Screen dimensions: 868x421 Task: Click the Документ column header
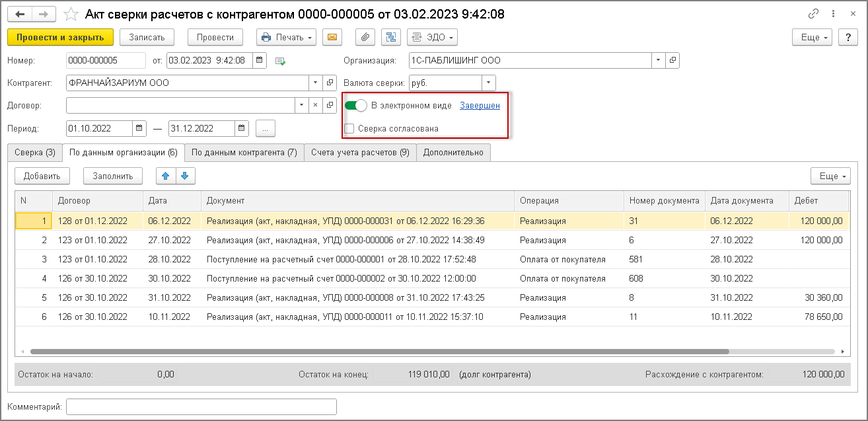coord(357,200)
